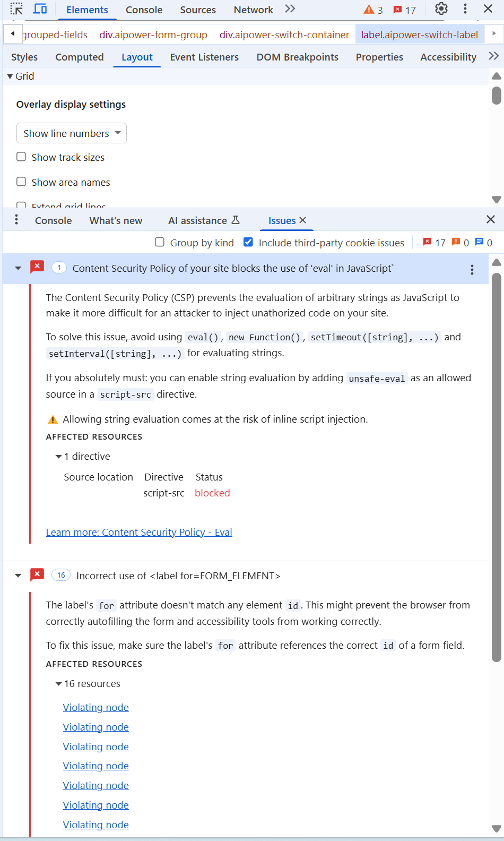The height and width of the screenshot is (841, 504).
Task: Open the drawer three-dot menu
Action: pyautogui.click(x=16, y=220)
